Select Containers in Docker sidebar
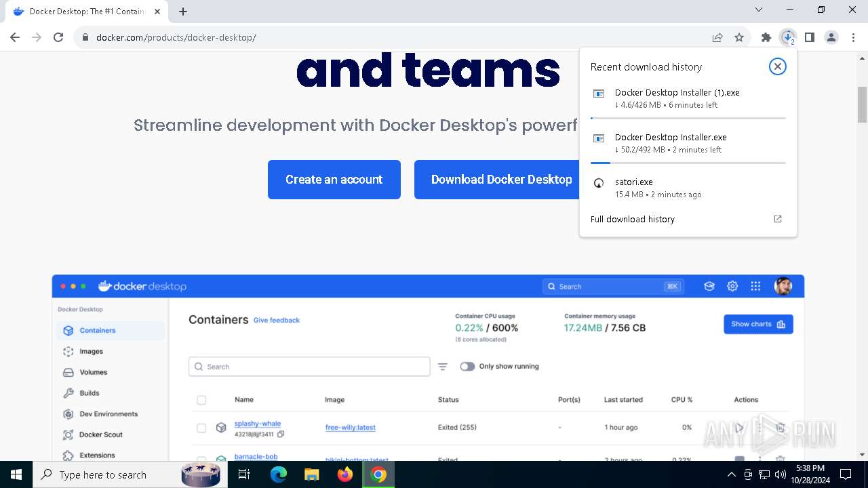 (x=111, y=331)
